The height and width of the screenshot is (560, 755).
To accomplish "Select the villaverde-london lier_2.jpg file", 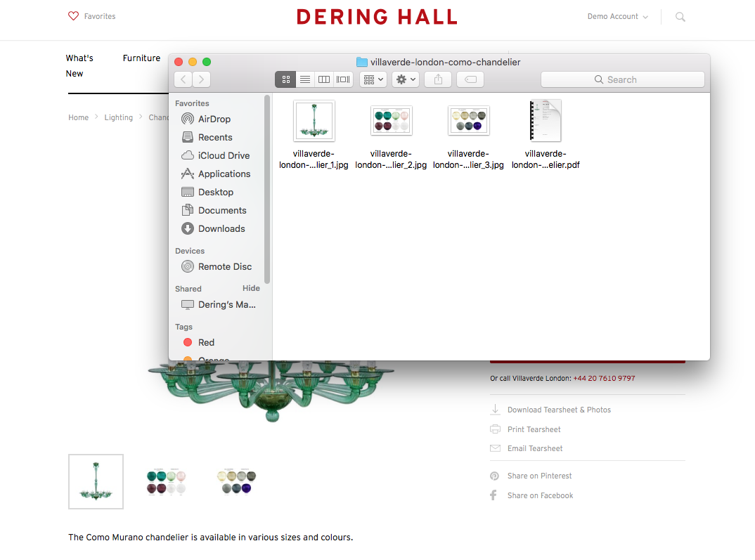I will [x=391, y=135].
